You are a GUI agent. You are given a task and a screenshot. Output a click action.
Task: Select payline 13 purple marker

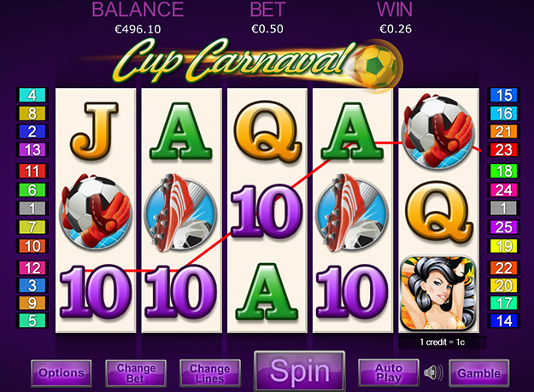(32, 149)
